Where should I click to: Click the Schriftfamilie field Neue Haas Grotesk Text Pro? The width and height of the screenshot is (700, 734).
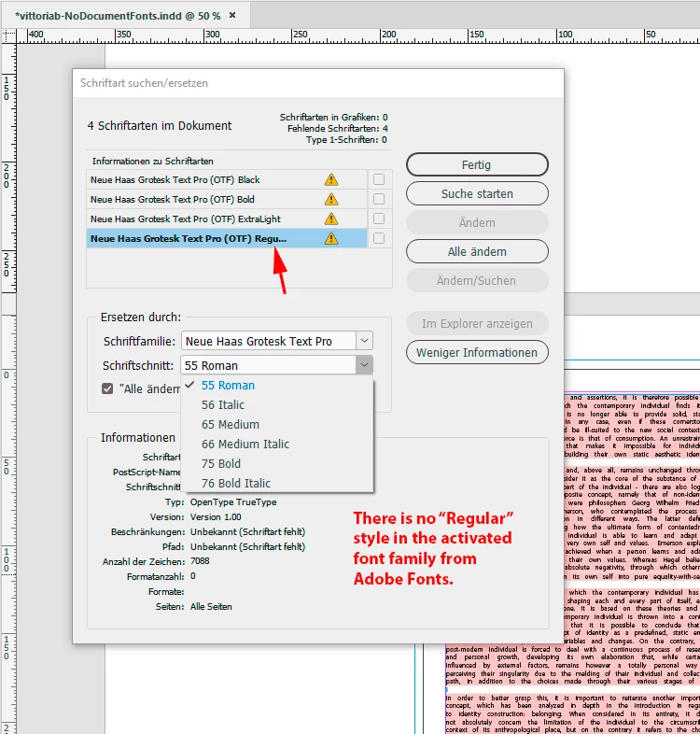(269, 341)
